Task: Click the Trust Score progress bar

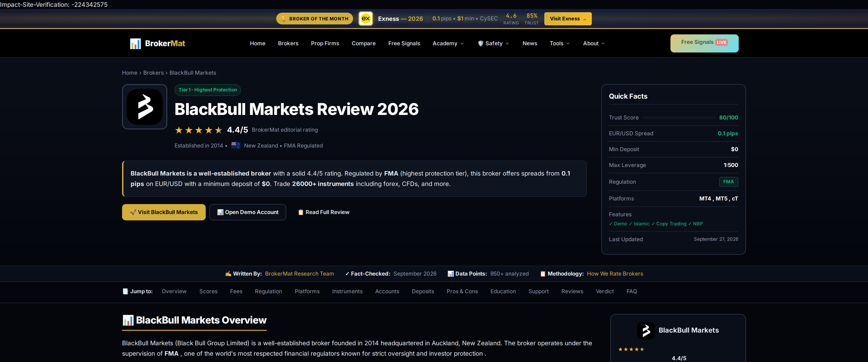Action: pos(679,118)
